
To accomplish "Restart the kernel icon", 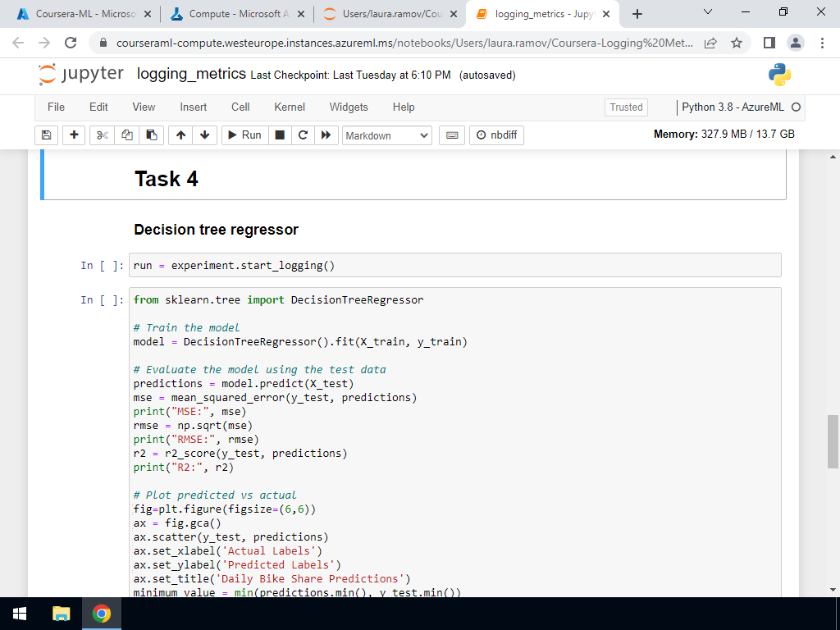I will 303,135.
